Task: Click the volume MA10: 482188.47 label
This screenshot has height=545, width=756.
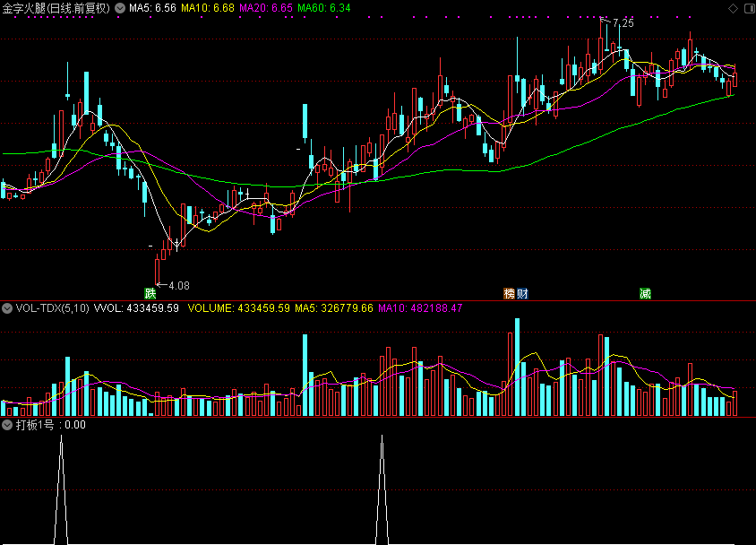Action: (x=420, y=308)
